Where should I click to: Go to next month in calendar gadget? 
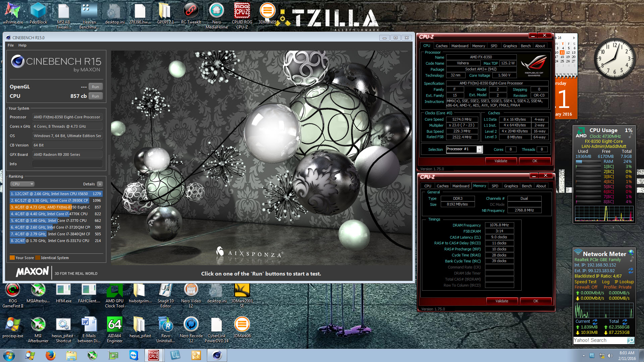click(x=574, y=38)
